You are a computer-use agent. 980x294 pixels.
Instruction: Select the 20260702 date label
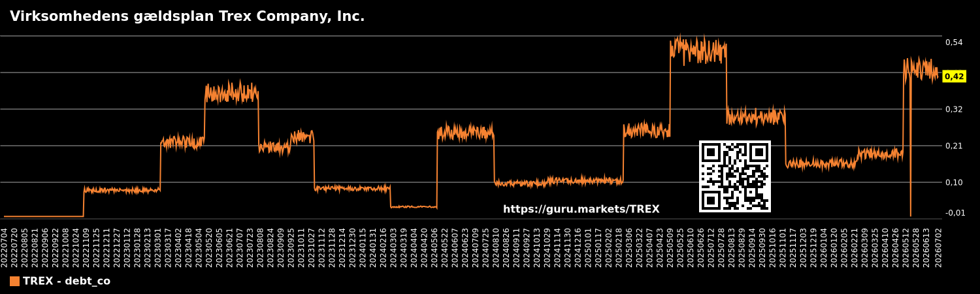click(937, 247)
